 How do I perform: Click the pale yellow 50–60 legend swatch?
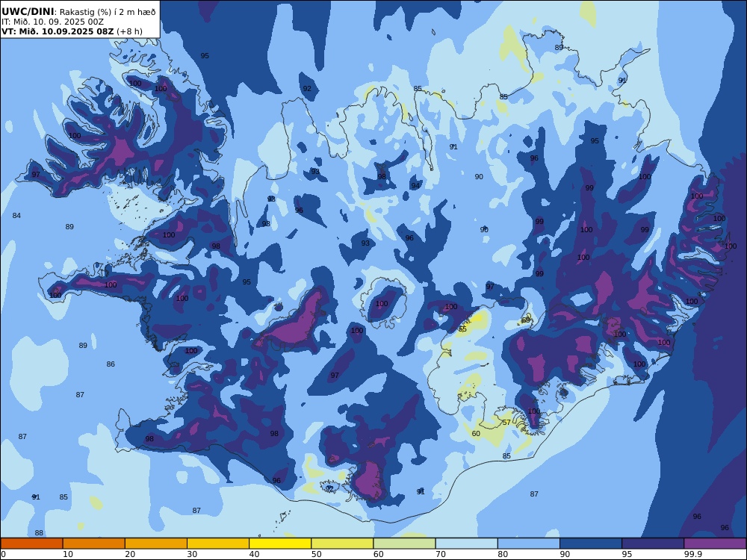click(x=342, y=544)
